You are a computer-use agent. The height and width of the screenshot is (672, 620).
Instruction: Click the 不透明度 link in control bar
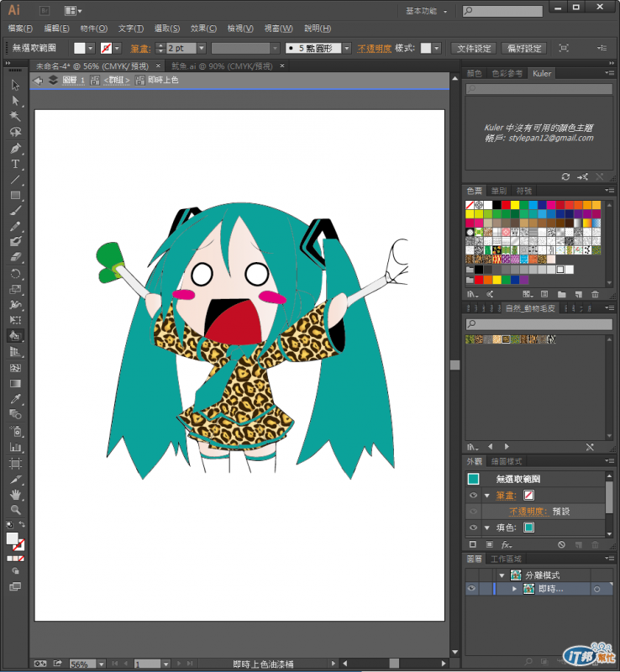[375, 49]
